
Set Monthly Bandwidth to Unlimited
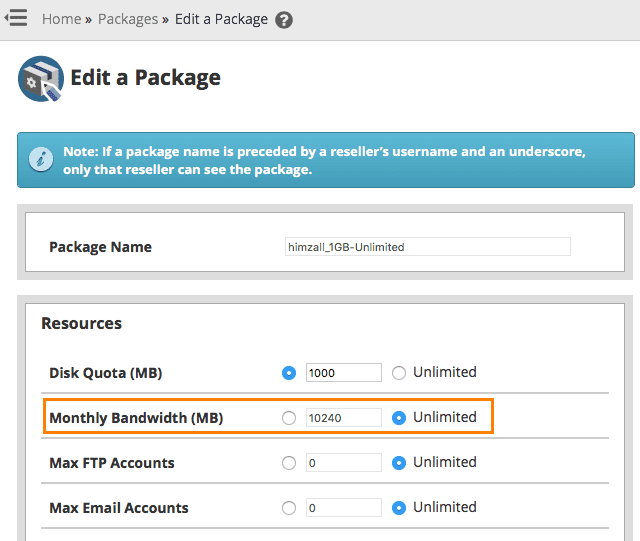[399, 418]
